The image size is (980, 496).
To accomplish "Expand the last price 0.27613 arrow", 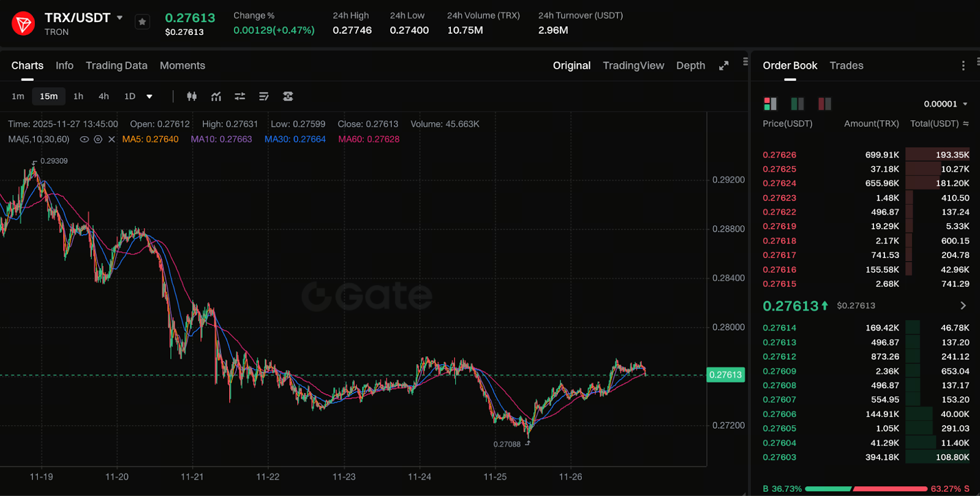I will [x=963, y=305].
